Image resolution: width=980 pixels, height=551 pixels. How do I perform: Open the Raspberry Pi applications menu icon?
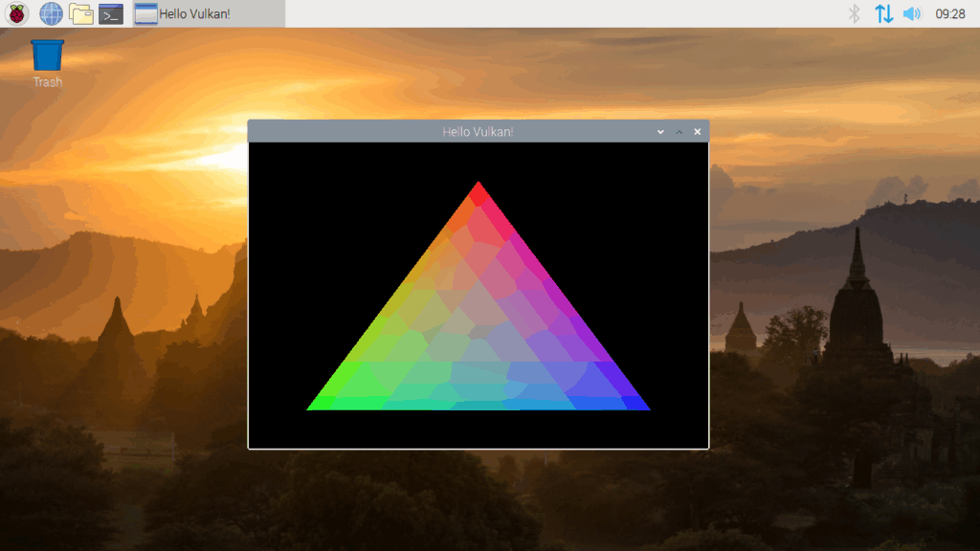point(16,13)
